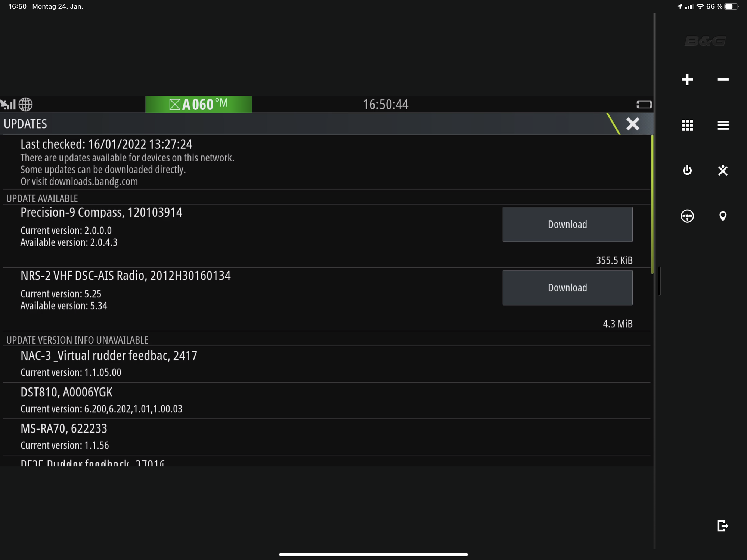Image resolution: width=747 pixels, height=560 pixels.
Task: Tap the plus zoom-in icon
Action: [x=687, y=80]
